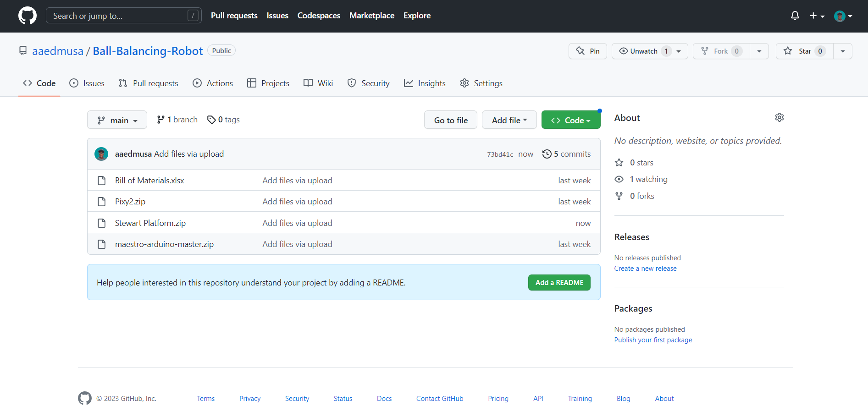The height and width of the screenshot is (406, 868).
Task: Expand the main branch dropdown
Action: [117, 120]
